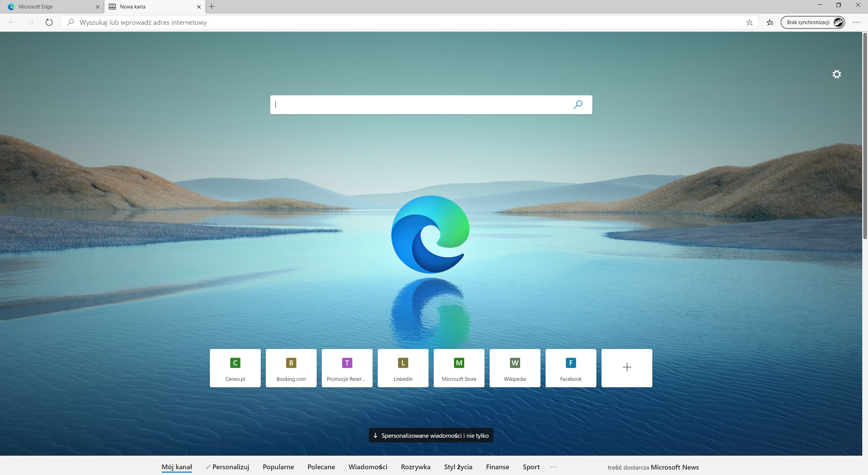The image size is (868, 475).
Task: Expand more news categories ellipsis
Action: [x=553, y=467]
